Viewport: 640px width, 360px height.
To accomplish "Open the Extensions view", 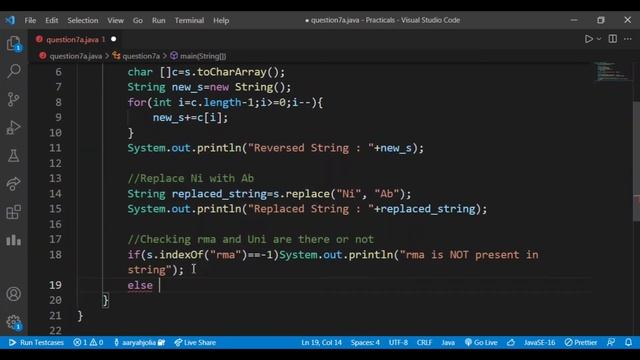I will pyautogui.click(x=13, y=212).
